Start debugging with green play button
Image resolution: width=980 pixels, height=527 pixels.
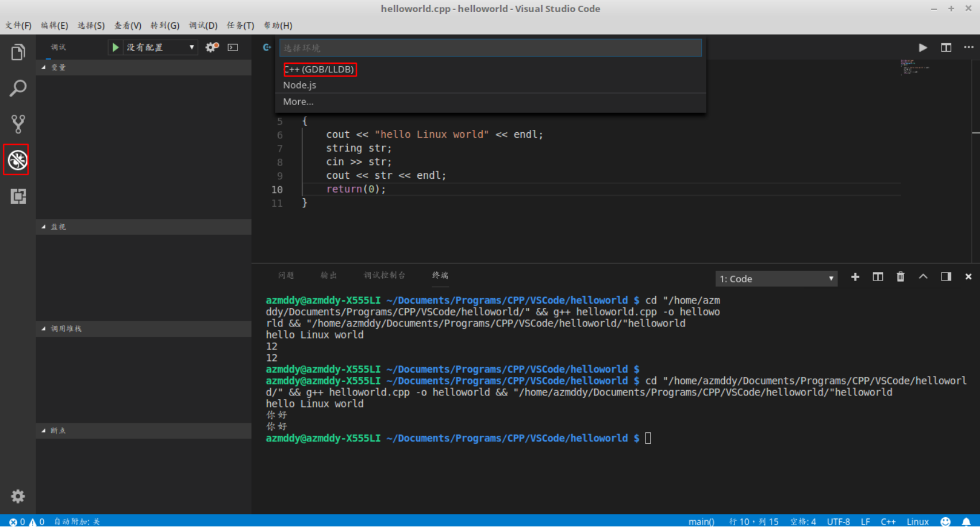[116, 47]
